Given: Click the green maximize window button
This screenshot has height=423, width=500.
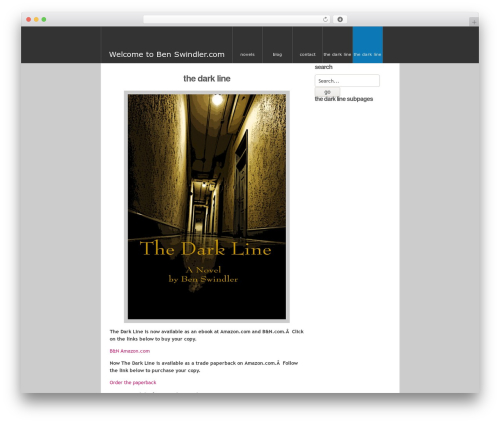Looking at the screenshot, I should pos(44,19).
